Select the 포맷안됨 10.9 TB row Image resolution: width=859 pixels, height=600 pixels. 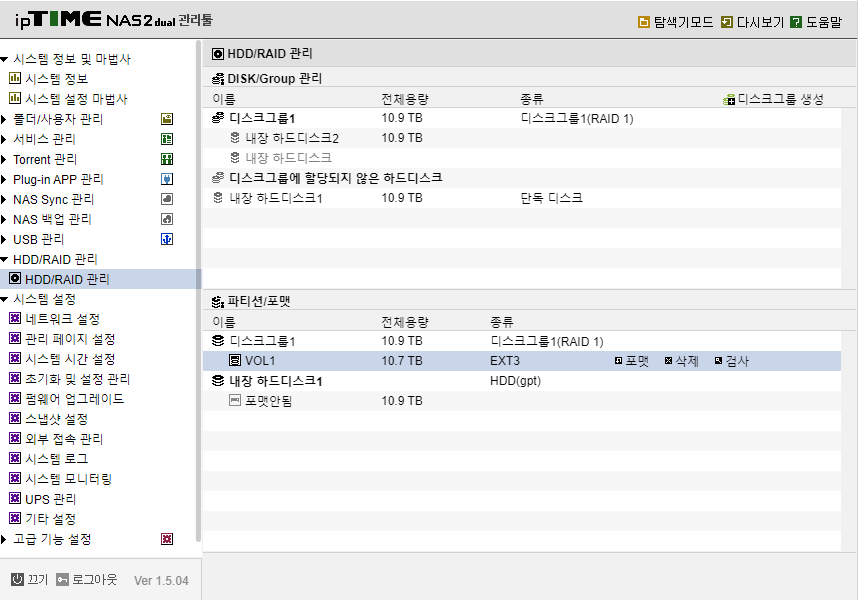coord(522,401)
